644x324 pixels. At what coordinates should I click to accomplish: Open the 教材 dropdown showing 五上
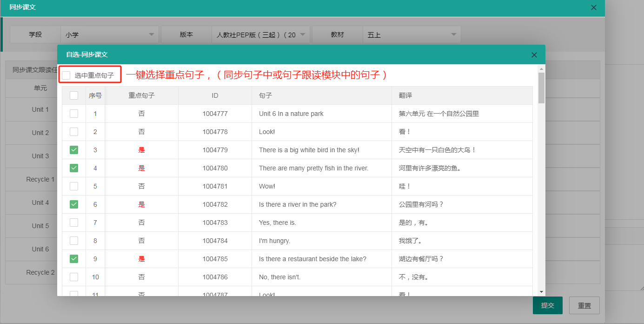point(412,34)
